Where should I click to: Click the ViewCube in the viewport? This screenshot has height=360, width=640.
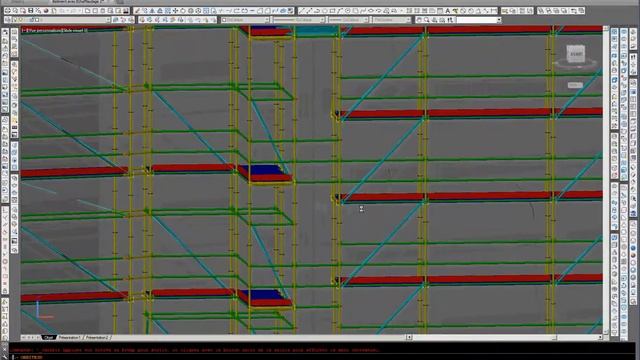576,54
